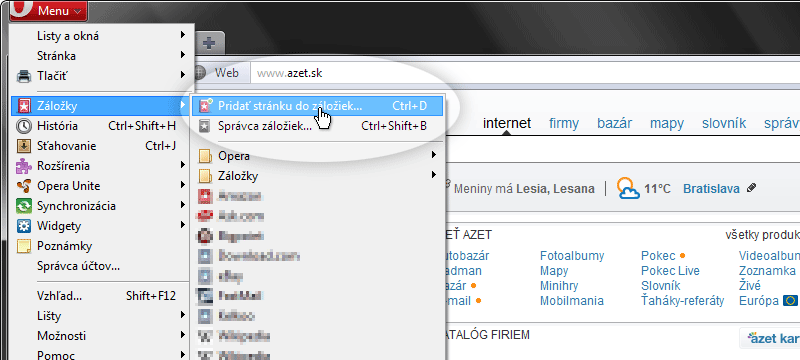Screen dimensions: 800x360
Task: Open the Mapy link in product list
Action: click(x=554, y=271)
